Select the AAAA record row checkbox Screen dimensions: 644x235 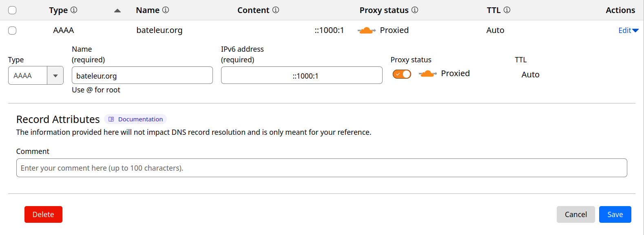12,30
